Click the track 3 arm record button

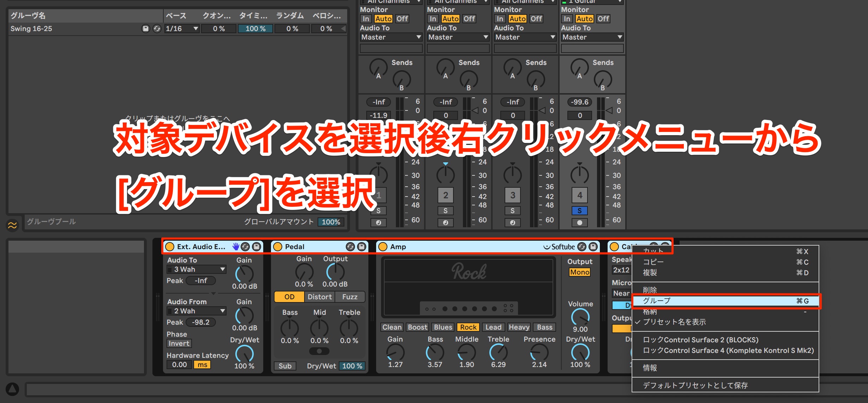513,223
